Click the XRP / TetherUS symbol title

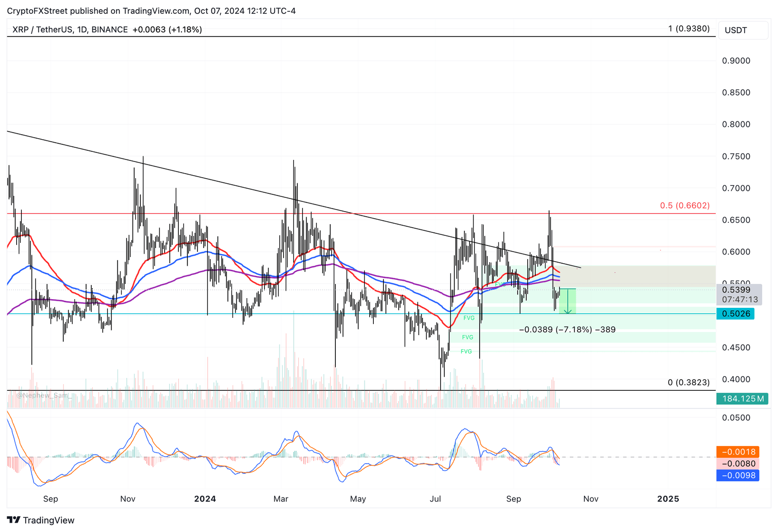tap(43, 29)
